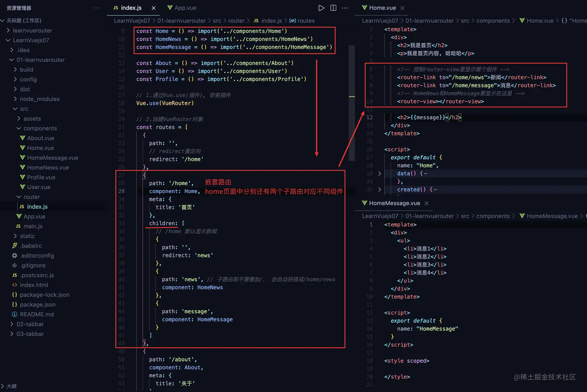
Task: Click the 资源管理器 explorer title
Action: (x=19, y=8)
